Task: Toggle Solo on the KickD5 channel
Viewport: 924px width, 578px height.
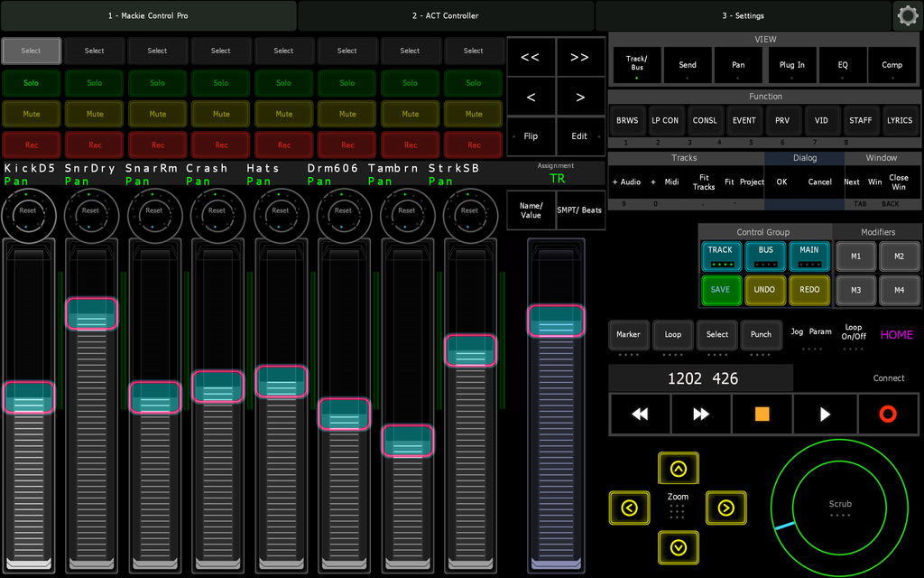Action: tap(32, 83)
